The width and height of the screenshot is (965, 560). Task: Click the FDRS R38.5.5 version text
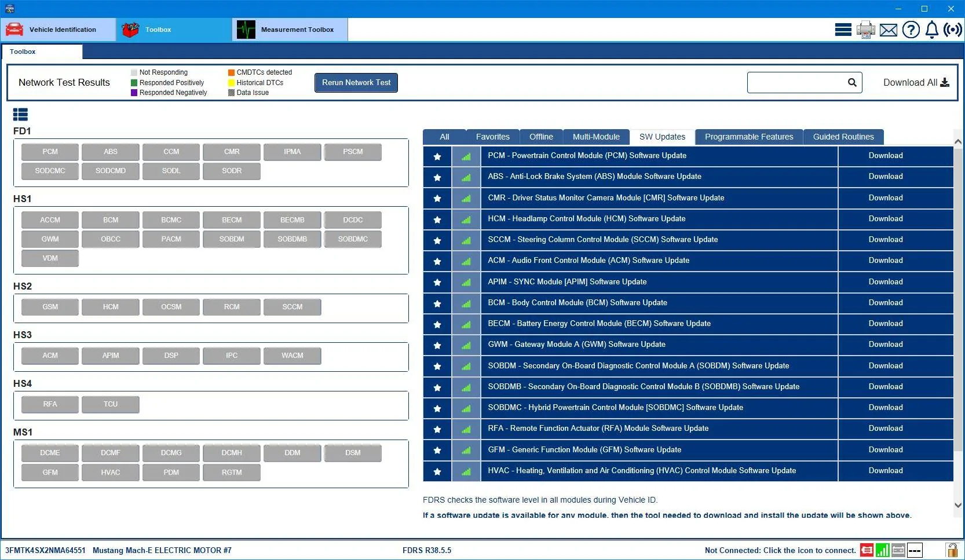(x=427, y=551)
